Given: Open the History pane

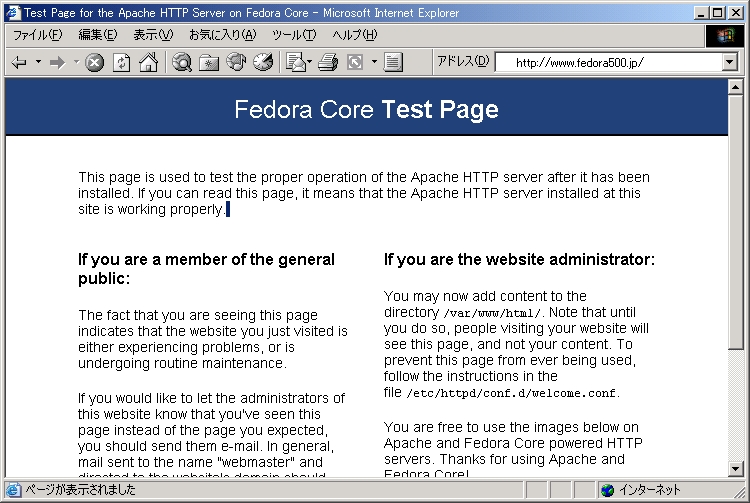Looking at the screenshot, I should coord(263,62).
